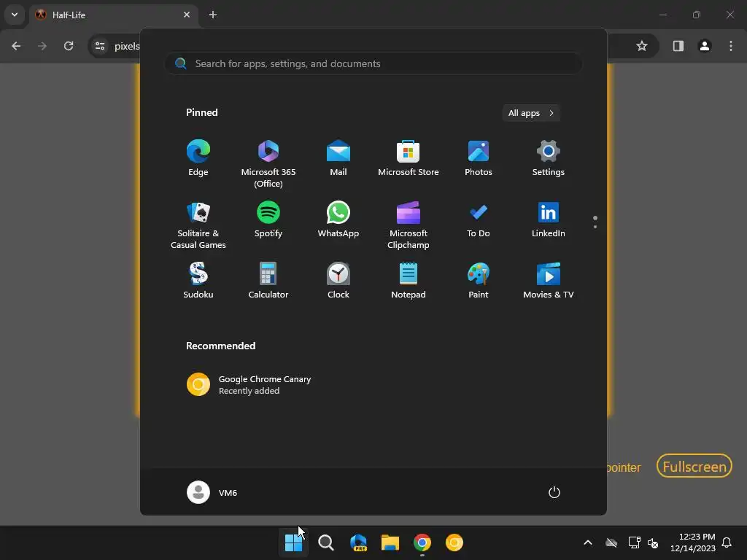The width and height of the screenshot is (747, 560).
Task: Reload the page in Chrome
Action: (69, 46)
